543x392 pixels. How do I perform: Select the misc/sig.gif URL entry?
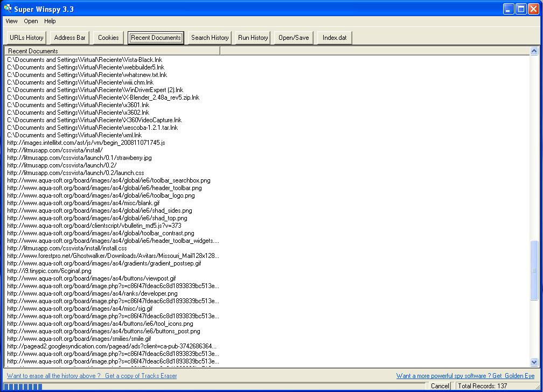point(80,309)
